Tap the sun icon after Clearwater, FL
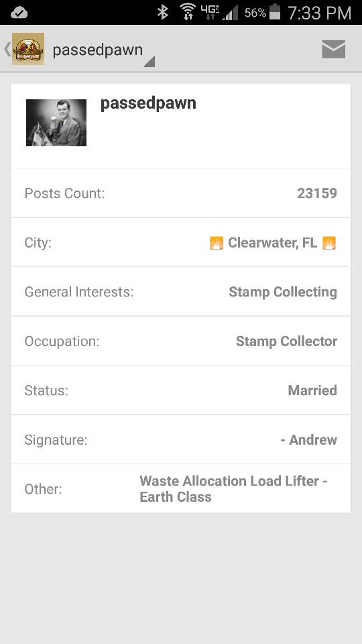362x644 pixels. pyautogui.click(x=329, y=243)
